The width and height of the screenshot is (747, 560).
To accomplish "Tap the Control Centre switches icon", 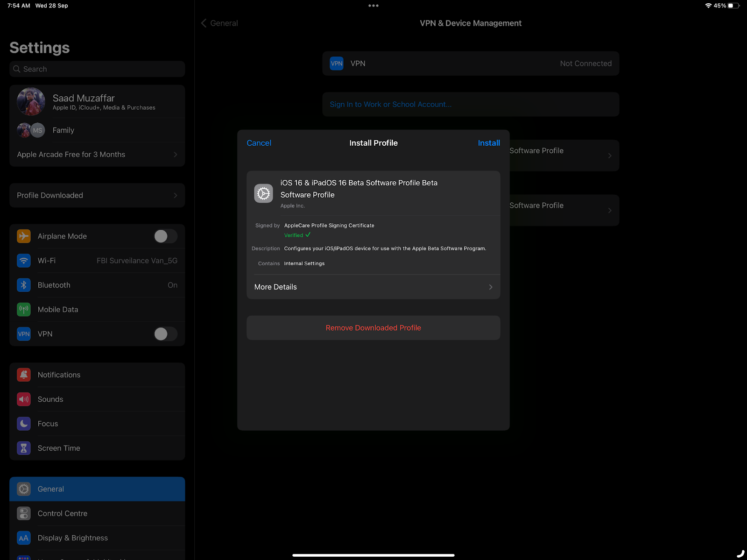I will point(24,513).
